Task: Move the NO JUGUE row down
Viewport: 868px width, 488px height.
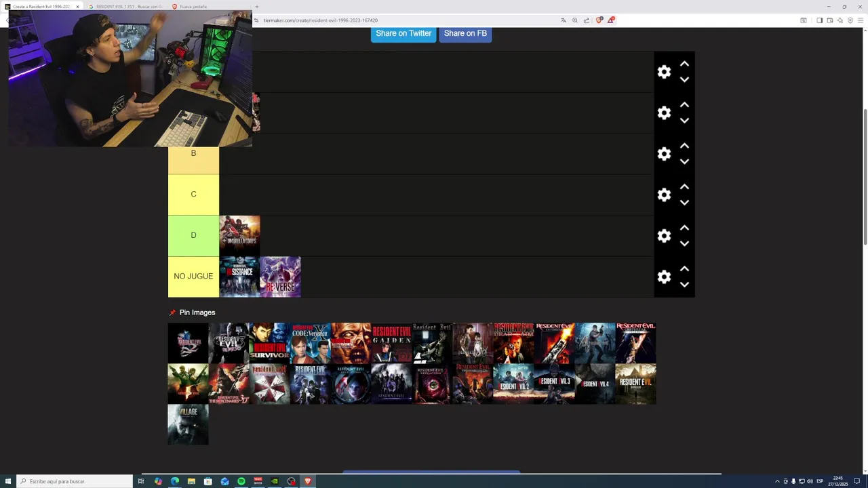Action: (x=684, y=285)
